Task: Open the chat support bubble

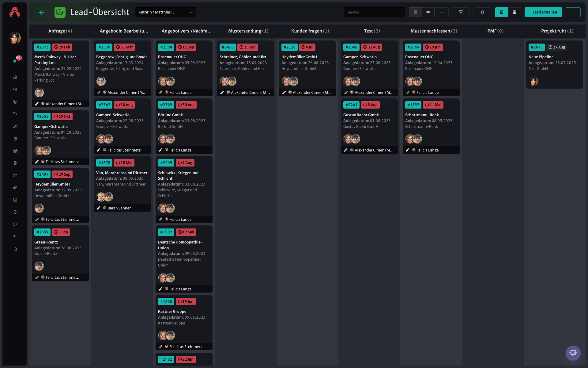Action: pos(573,353)
